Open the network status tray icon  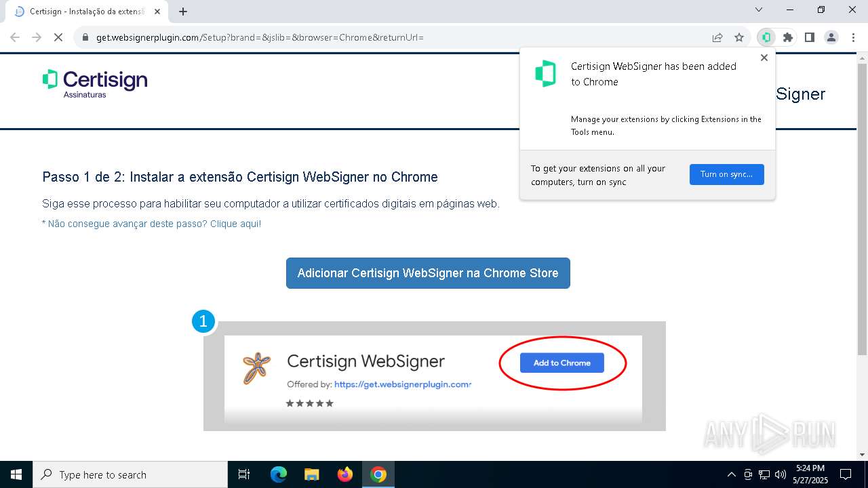(x=764, y=474)
